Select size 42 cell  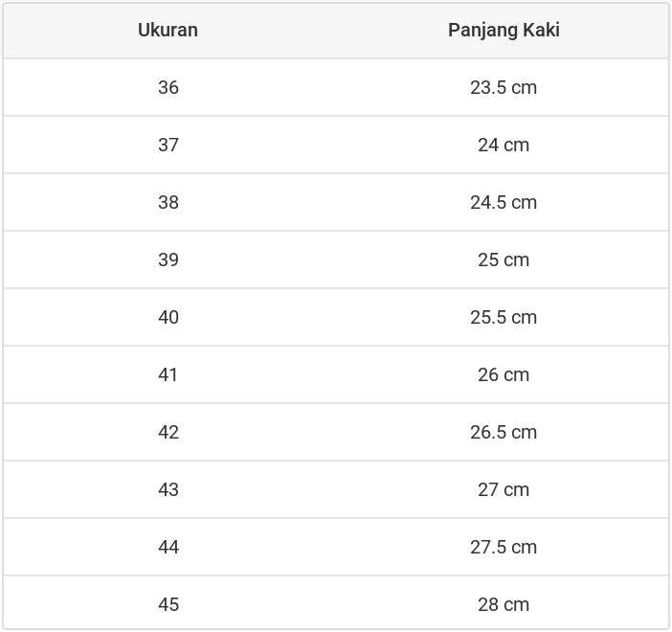tap(168, 432)
